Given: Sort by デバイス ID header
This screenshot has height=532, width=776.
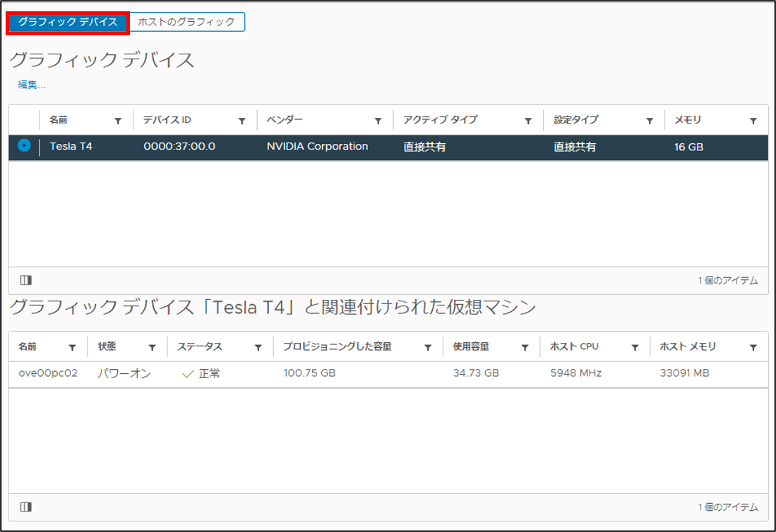Looking at the screenshot, I should point(167,120).
